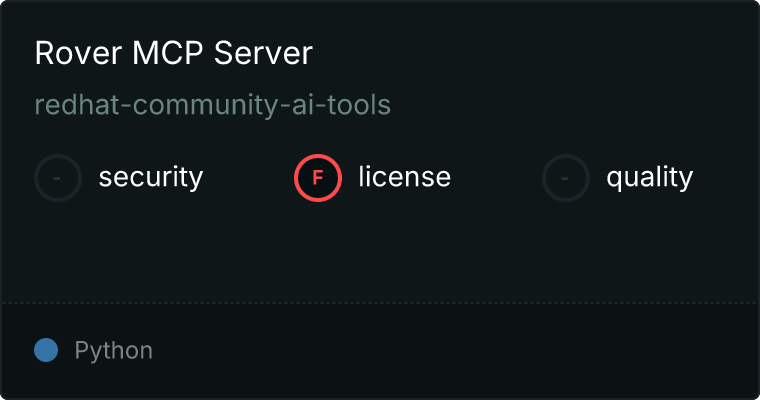The height and width of the screenshot is (400, 760).
Task: Click the dash inside the security badge
Action: (x=58, y=178)
